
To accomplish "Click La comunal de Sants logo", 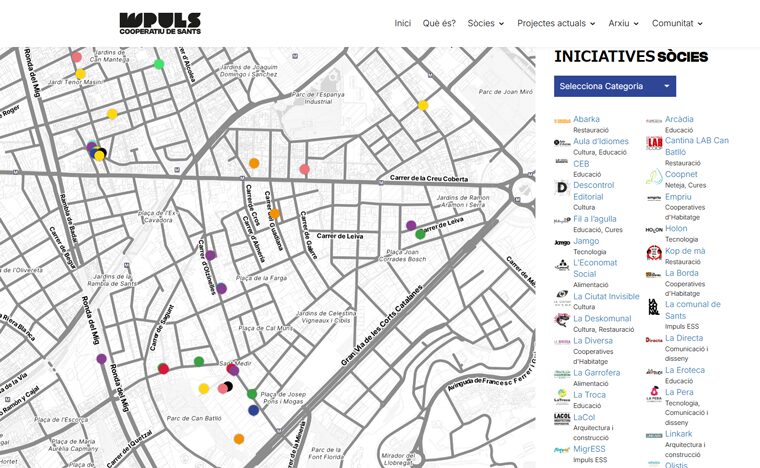I will click(x=654, y=307).
